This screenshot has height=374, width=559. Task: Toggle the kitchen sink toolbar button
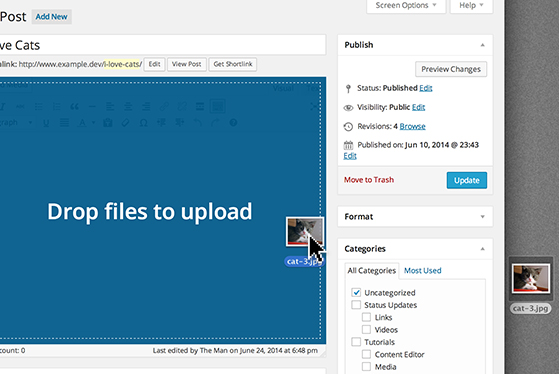[x=218, y=106]
